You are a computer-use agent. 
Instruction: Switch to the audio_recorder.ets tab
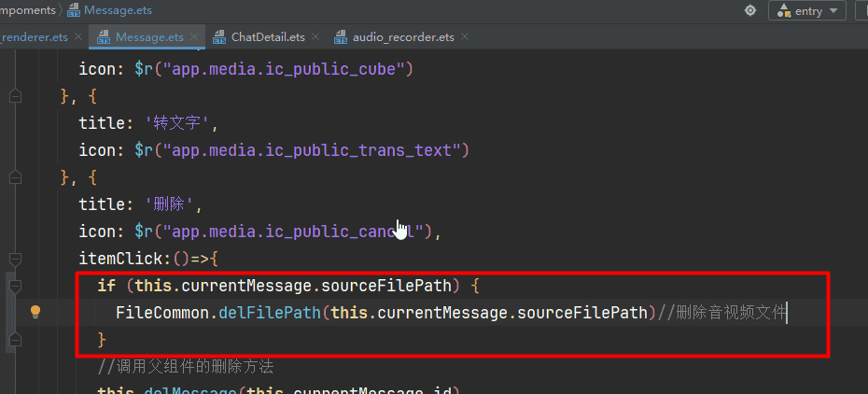(402, 37)
